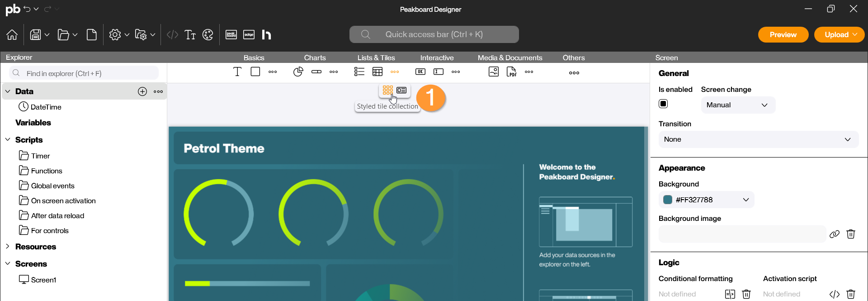Expand the Resources section in explorer
The image size is (868, 301).
pos(8,247)
